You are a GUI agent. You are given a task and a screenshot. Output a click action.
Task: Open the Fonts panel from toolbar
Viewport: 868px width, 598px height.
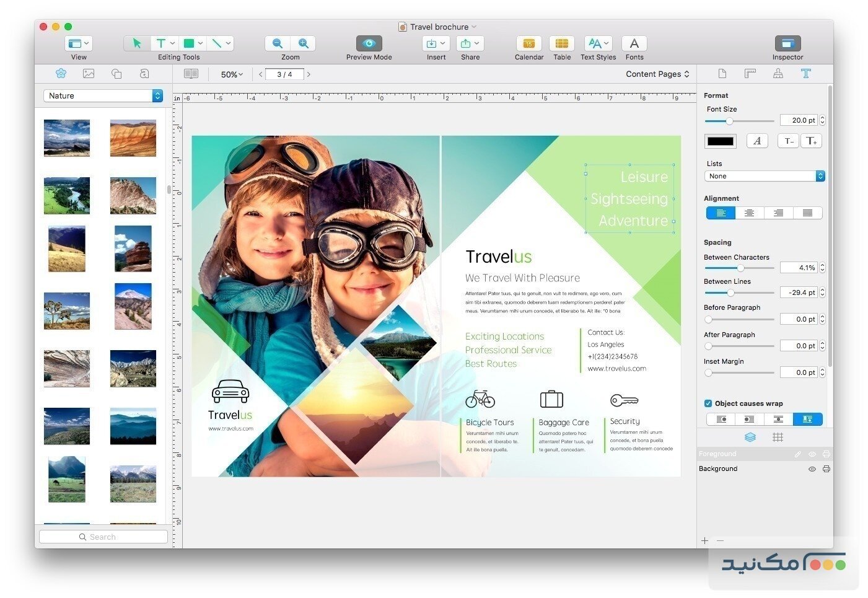pos(634,43)
